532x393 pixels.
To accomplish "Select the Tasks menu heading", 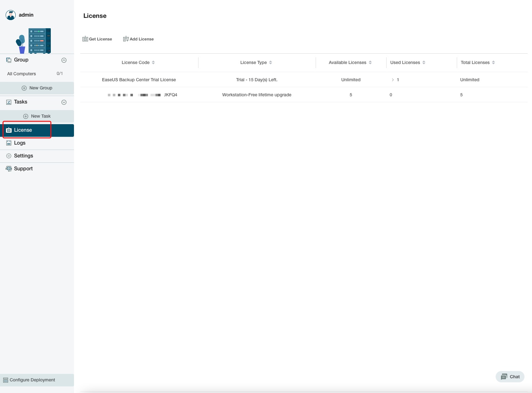I will coord(21,102).
